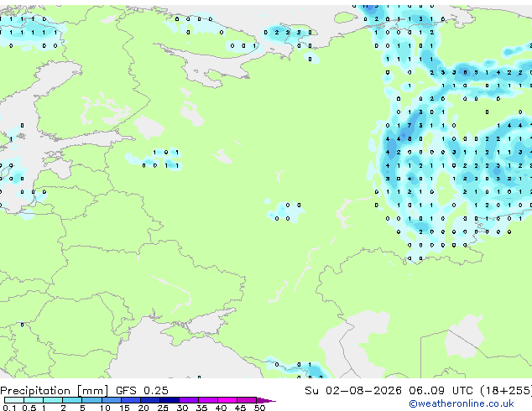Click the above-50 mm legend arrow tip
Image resolution: width=532 pixels, height=411 pixels.
(x=266, y=400)
